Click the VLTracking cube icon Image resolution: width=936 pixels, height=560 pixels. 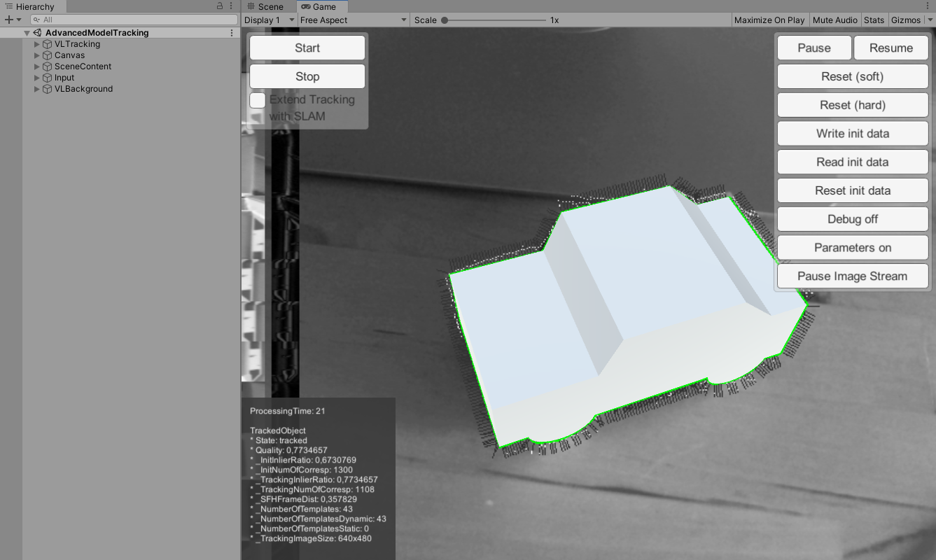pyautogui.click(x=48, y=44)
